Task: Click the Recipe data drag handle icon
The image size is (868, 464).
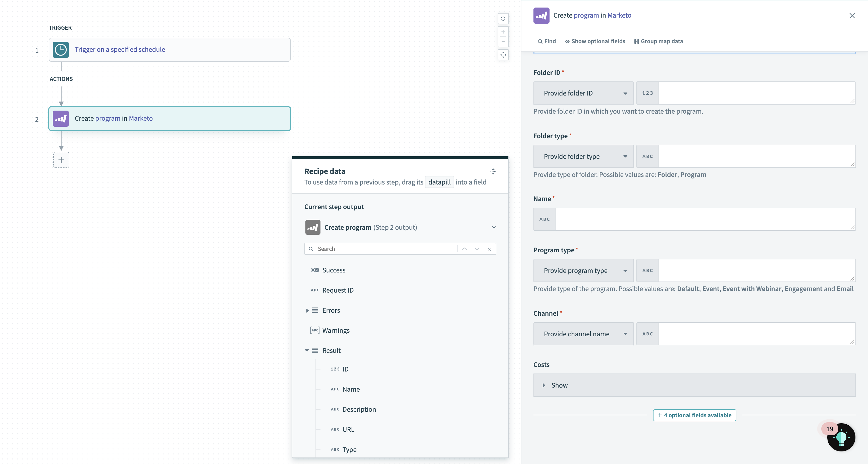Action: point(493,171)
